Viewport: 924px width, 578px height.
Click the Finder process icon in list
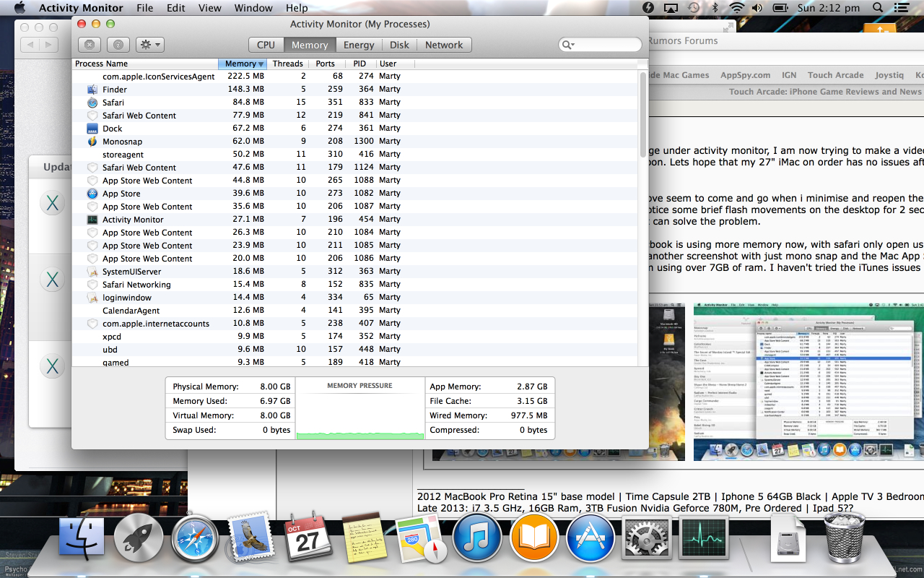(92, 90)
